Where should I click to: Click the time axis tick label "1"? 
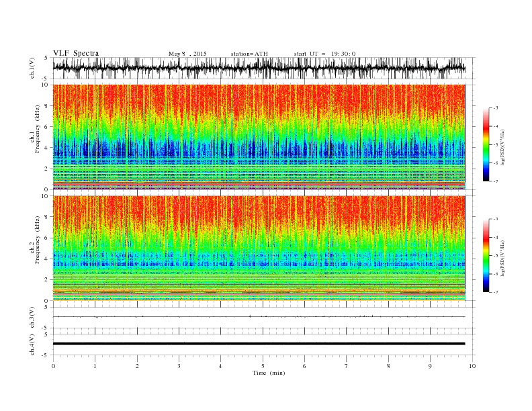[95, 366]
